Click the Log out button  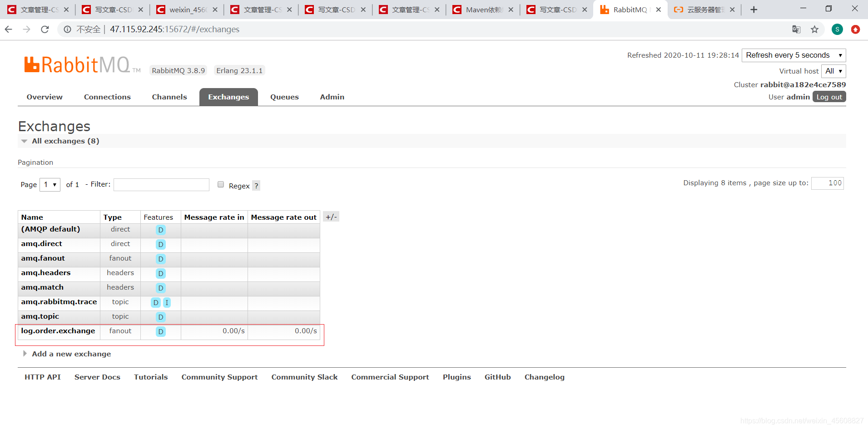click(829, 97)
